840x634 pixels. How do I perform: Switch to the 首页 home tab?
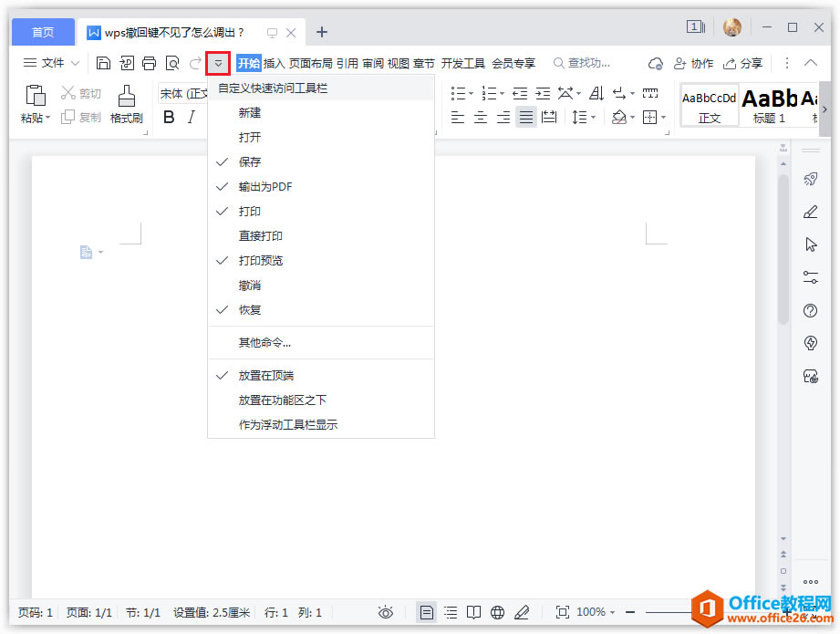(x=43, y=32)
